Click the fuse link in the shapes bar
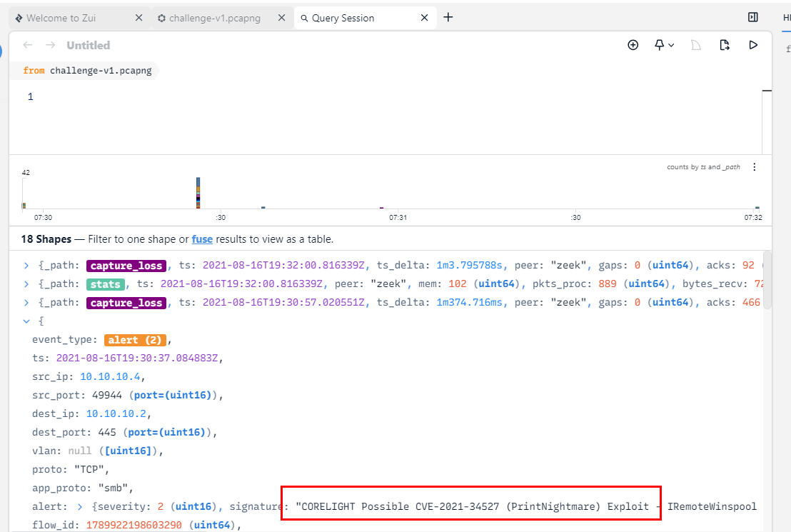The width and height of the screenshot is (791, 532). (x=202, y=239)
